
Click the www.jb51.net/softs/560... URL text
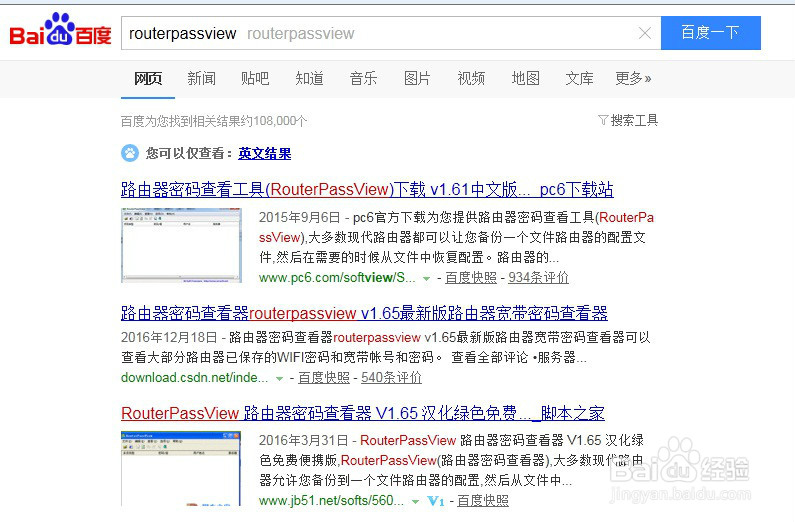332,501
